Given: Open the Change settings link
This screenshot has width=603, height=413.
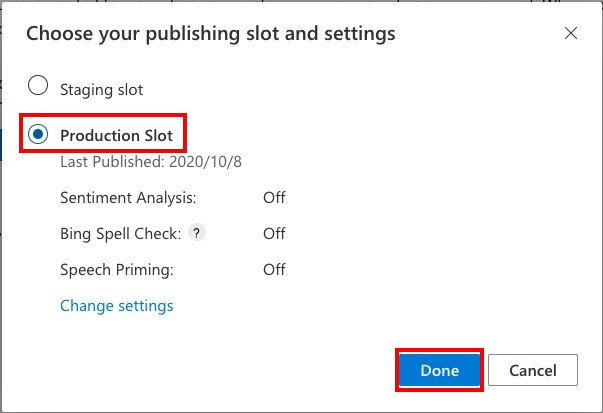Looking at the screenshot, I should [116, 306].
